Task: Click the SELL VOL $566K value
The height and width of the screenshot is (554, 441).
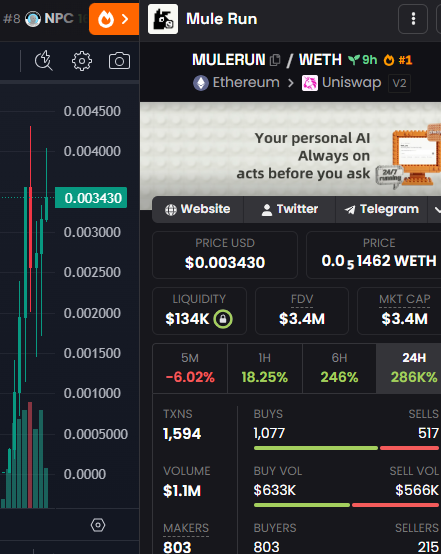Action: click(x=417, y=490)
